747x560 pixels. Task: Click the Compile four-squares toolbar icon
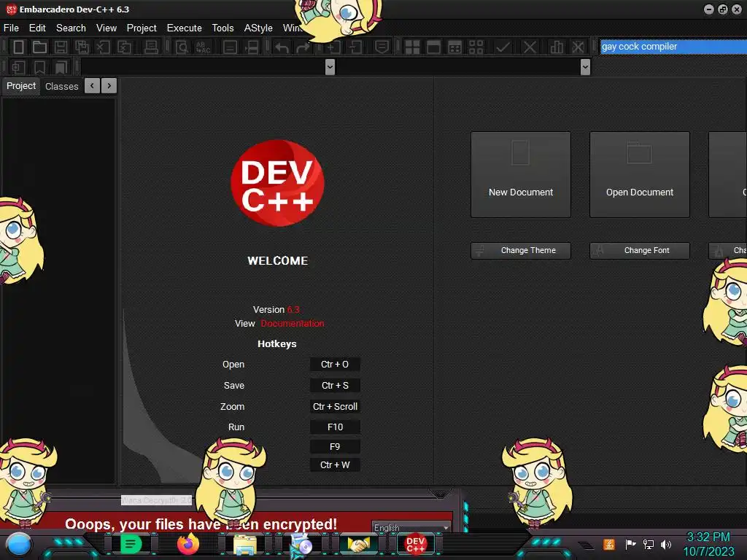(412, 47)
